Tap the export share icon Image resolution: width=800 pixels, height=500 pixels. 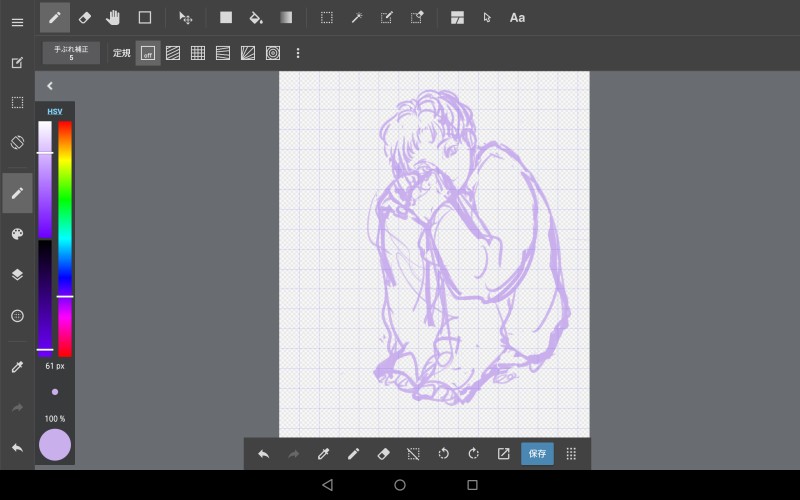point(504,454)
